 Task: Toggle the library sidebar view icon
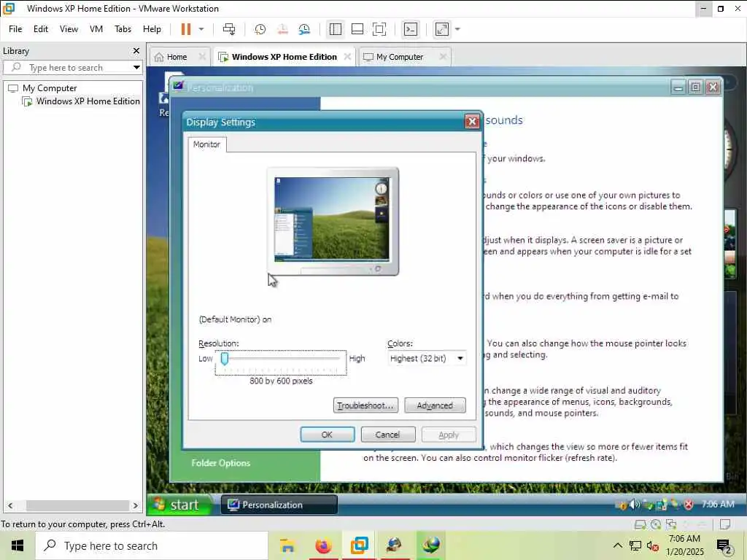[x=336, y=29]
